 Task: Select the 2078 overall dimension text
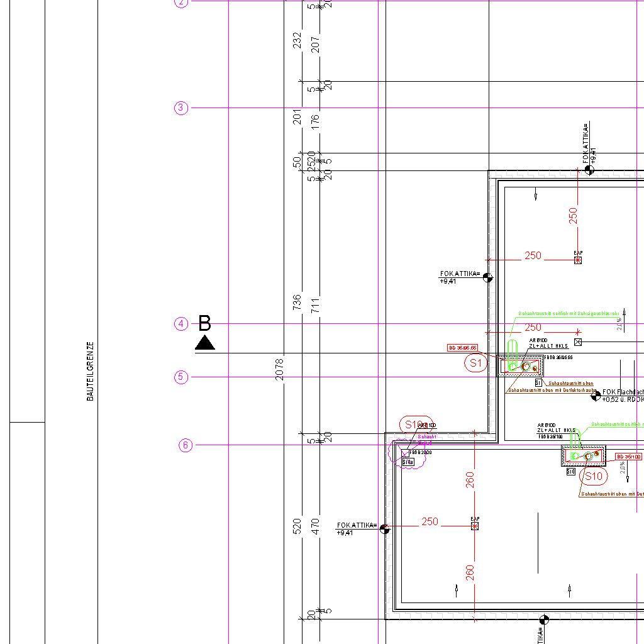click(280, 369)
